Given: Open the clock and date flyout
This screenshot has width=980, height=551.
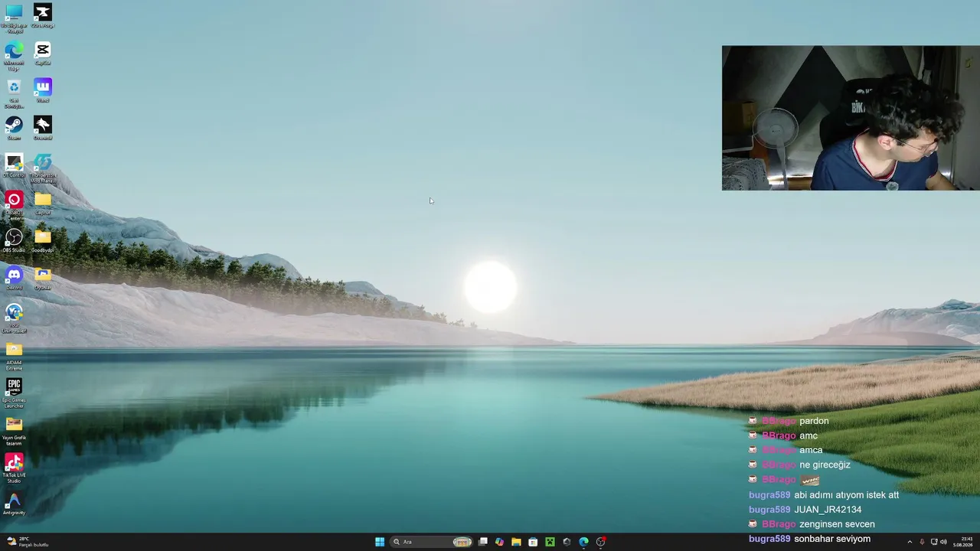Looking at the screenshot, I should tap(963, 542).
